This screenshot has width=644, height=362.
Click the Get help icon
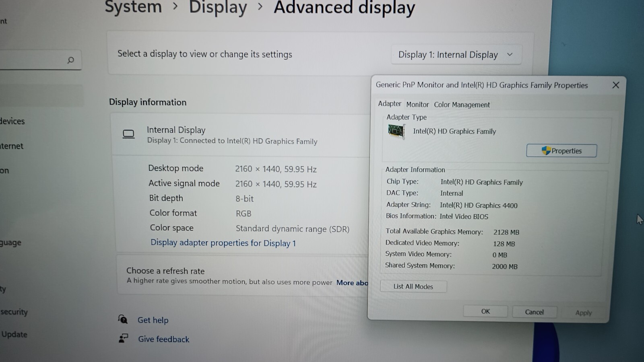(123, 319)
